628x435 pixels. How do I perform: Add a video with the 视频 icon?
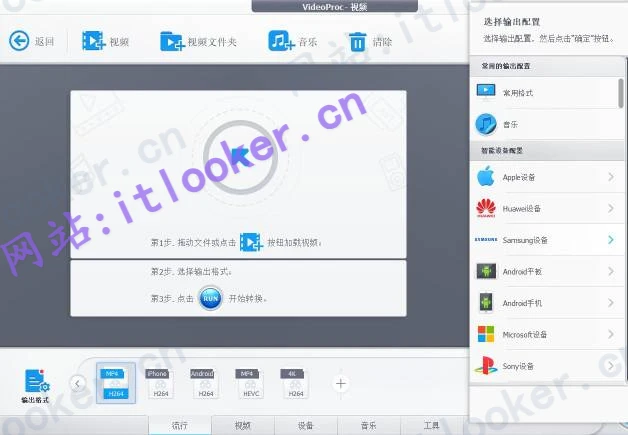tap(94, 41)
